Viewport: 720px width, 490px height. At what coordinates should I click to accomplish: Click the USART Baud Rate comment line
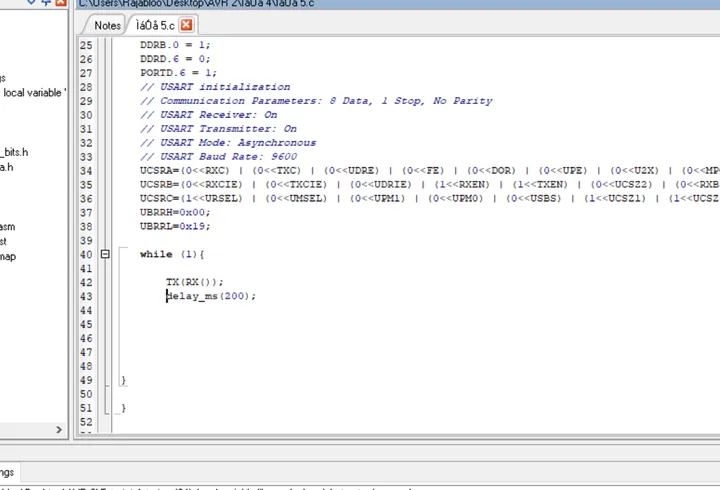(x=219, y=157)
